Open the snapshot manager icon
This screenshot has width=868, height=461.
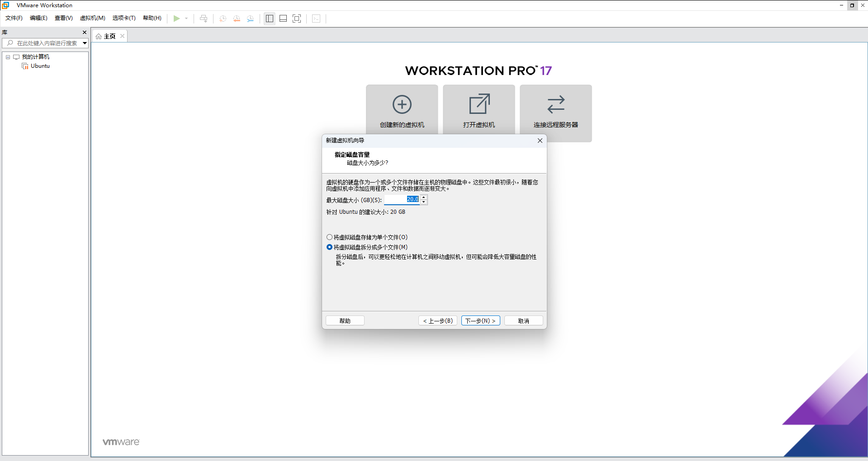(x=250, y=19)
